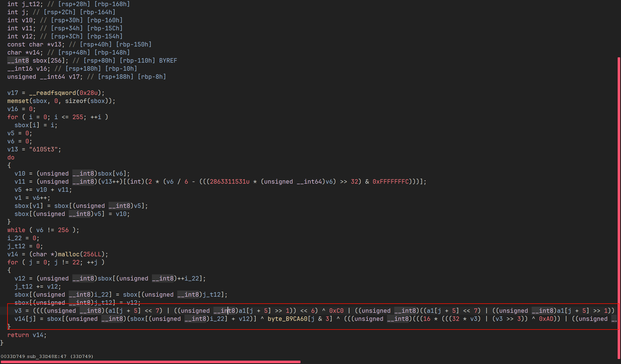Image resolution: width=621 pixels, height=364 pixels.
Task: Click the const char *v13 declaration
Action: pos(36,45)
